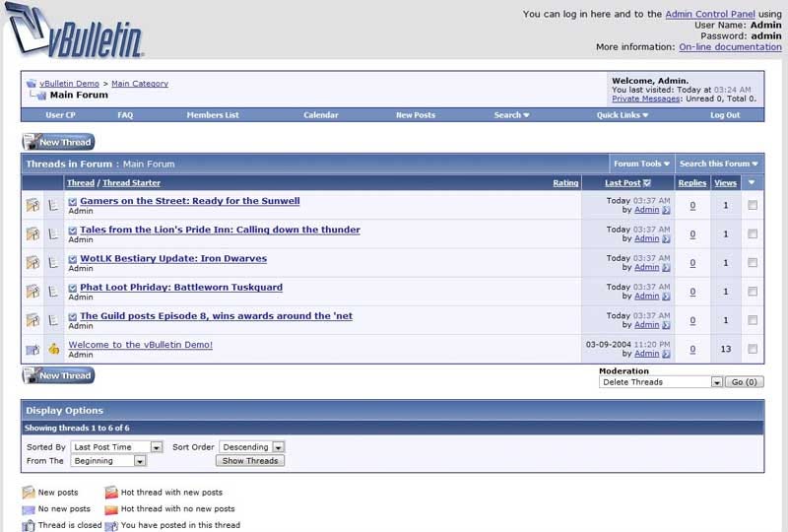Go to first new post in WotLK Bestiary Update
The width and height of the screenshot is (788, 532).
[72, 259]
